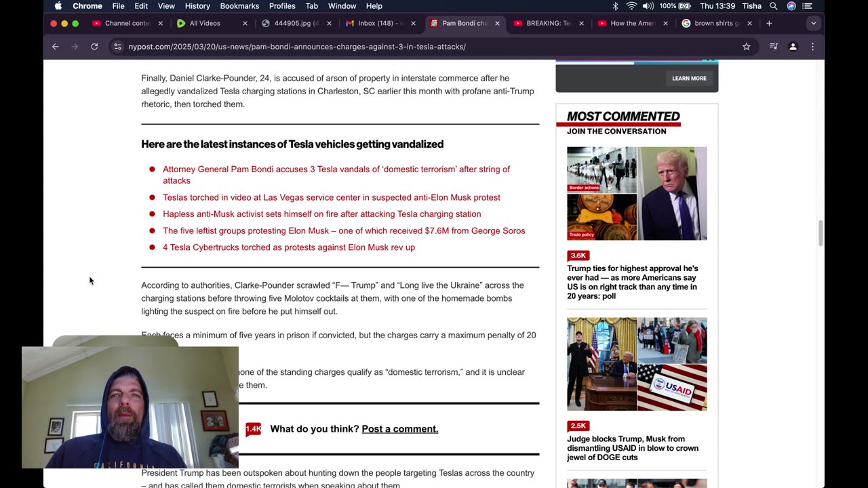
Task: Open Trump ties for highest approval headline
Action: pyautogui.click(x=633, y=282)
